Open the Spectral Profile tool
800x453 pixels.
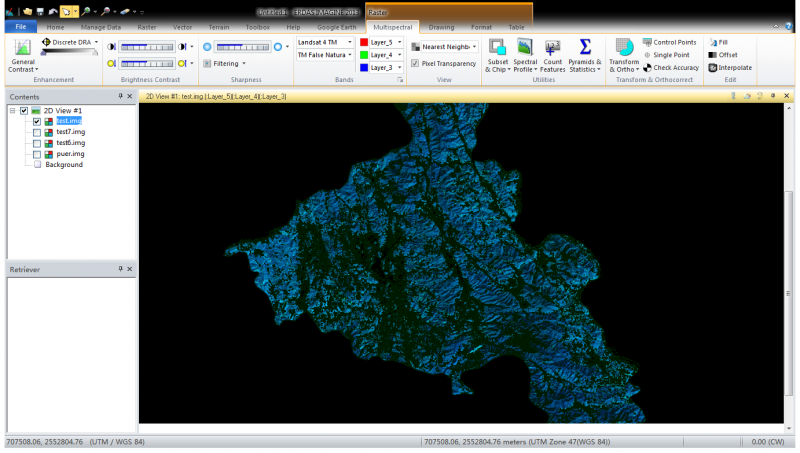tap(525, 48)
